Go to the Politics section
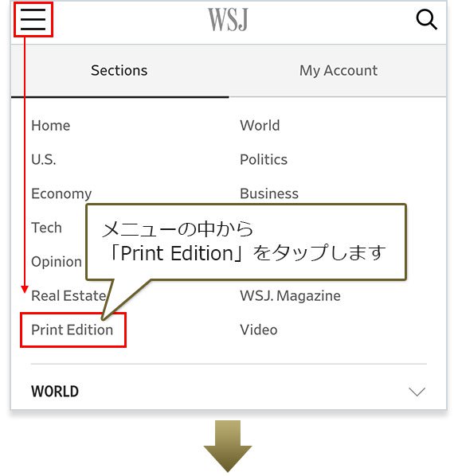Viewport: 454px width, 476px height. coord(264,160)
